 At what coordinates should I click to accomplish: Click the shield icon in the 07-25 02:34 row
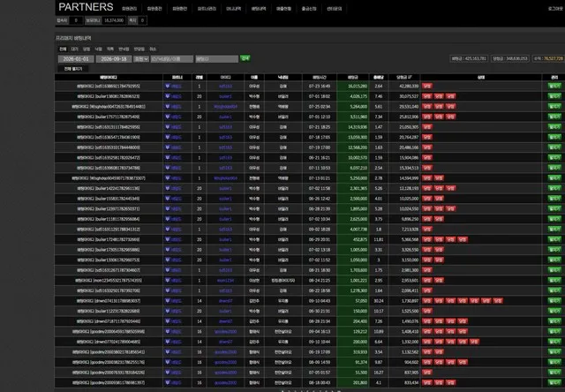pyautogui.click(x=168, y=106)
